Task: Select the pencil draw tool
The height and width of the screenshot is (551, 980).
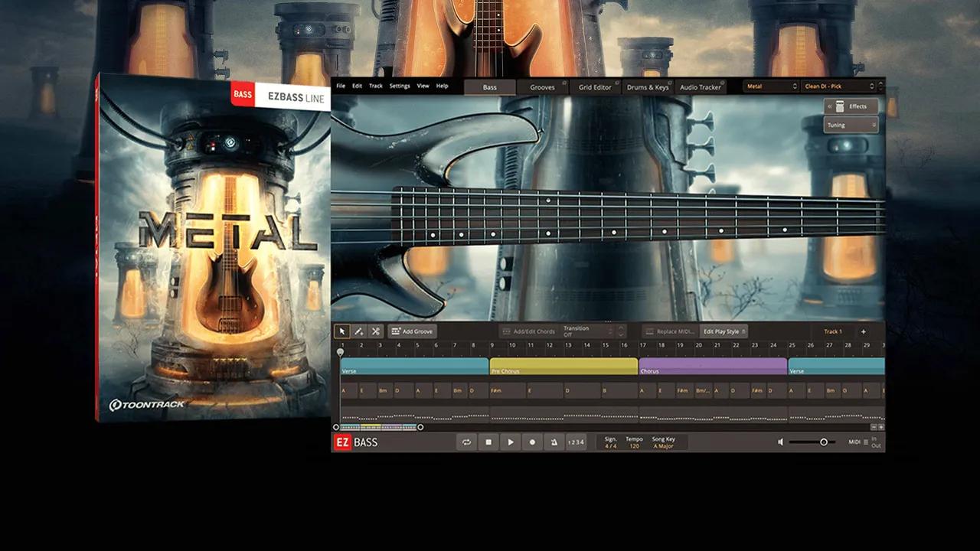Action: pyautogui.click(x=358, y=331)
